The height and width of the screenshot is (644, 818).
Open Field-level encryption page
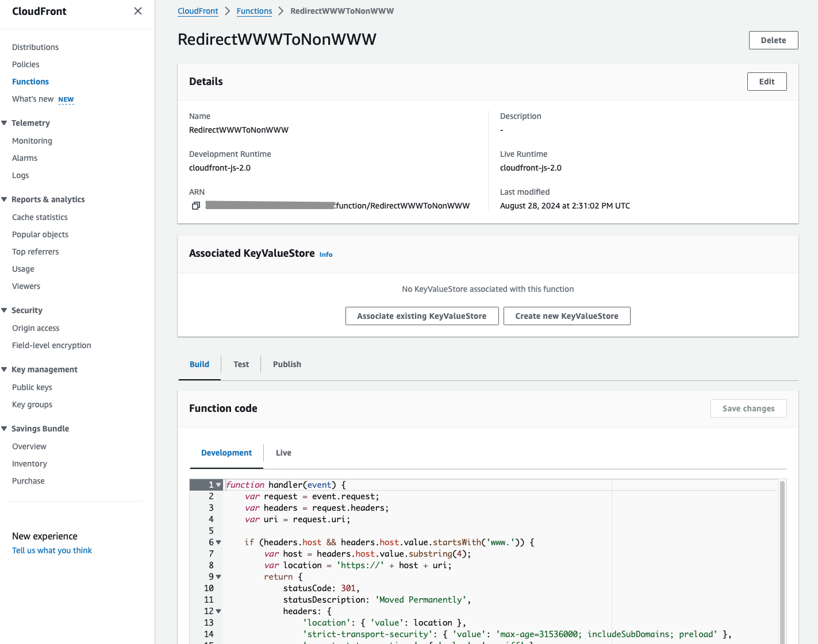point(52,345)
